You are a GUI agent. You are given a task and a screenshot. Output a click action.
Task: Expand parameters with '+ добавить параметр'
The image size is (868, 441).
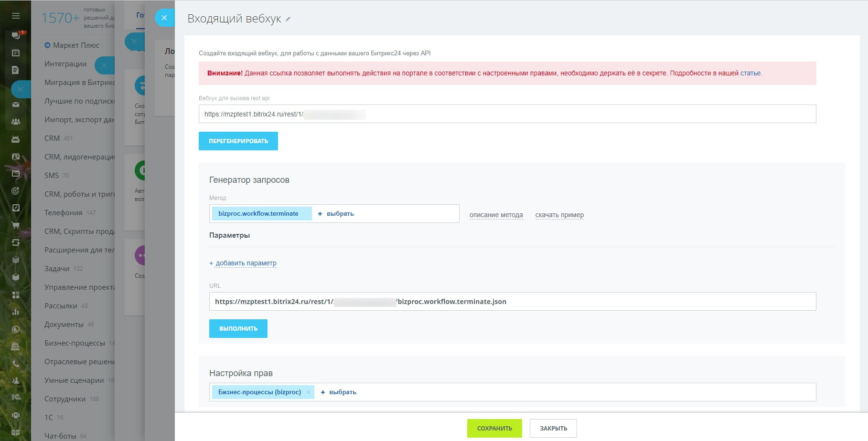pos(243,263)
